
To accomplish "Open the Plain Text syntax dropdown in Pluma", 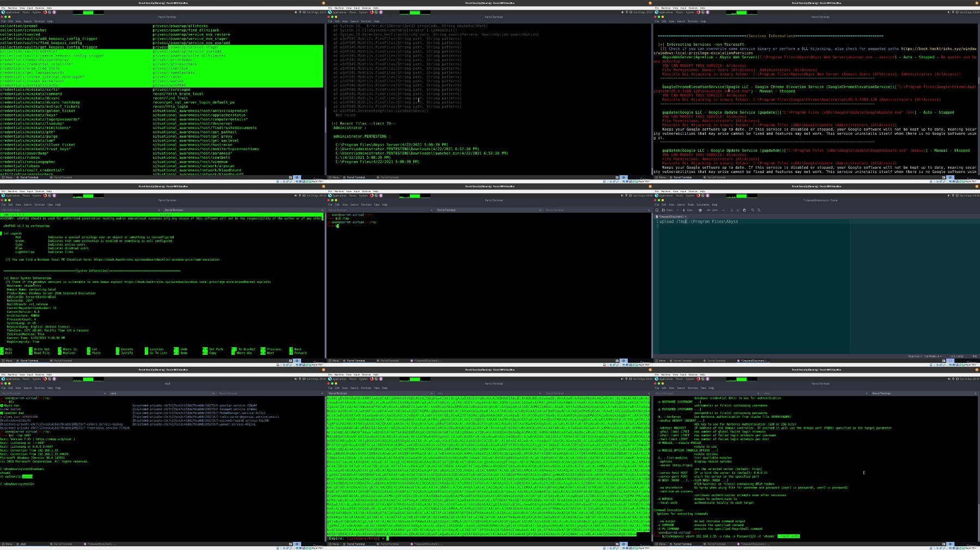I will click(915, 356).
